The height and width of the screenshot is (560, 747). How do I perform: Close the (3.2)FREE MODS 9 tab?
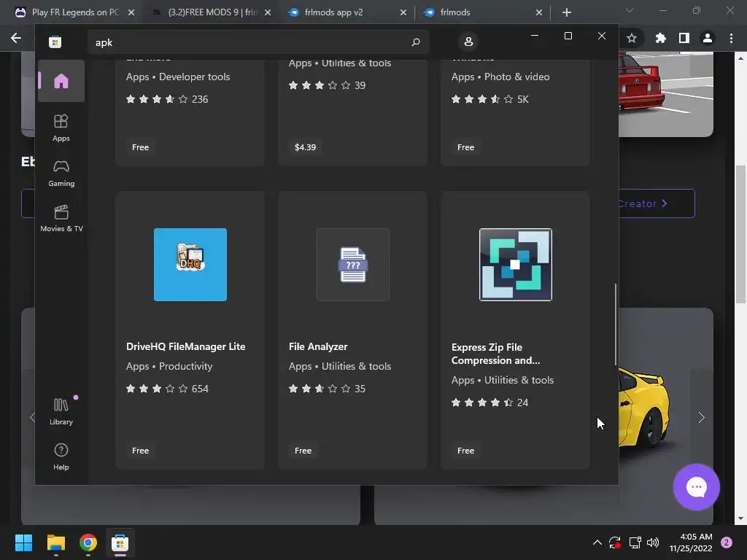pyautogui.click(x=267, y=12)
